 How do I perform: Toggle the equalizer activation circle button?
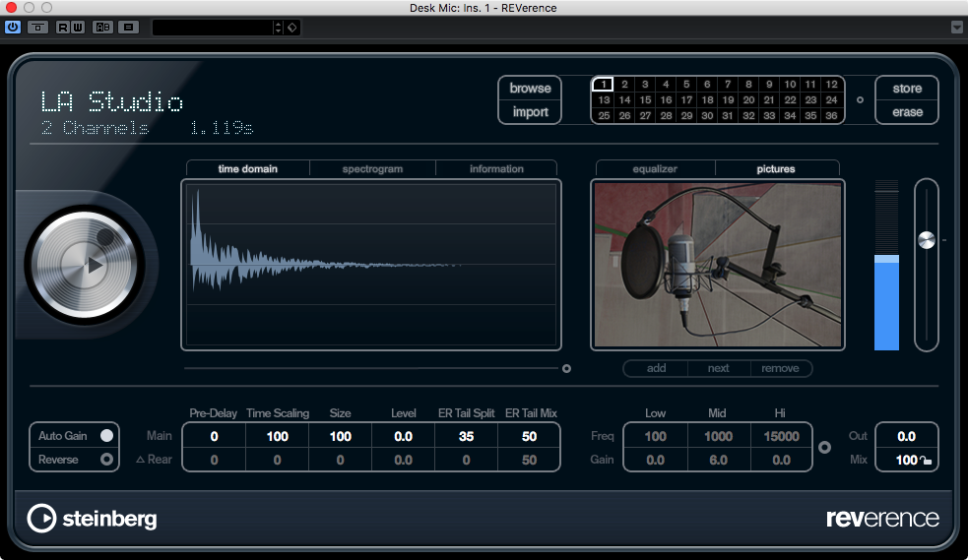pos(824,447)
